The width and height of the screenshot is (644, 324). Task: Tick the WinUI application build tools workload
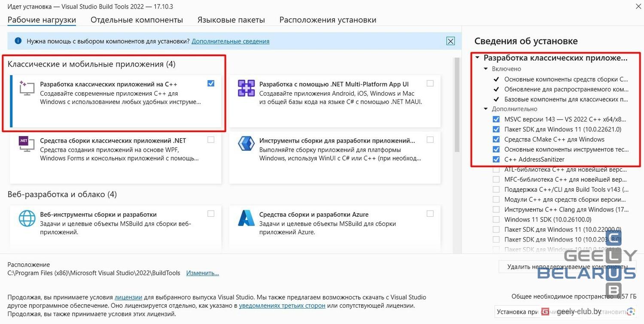coord(430,139)
